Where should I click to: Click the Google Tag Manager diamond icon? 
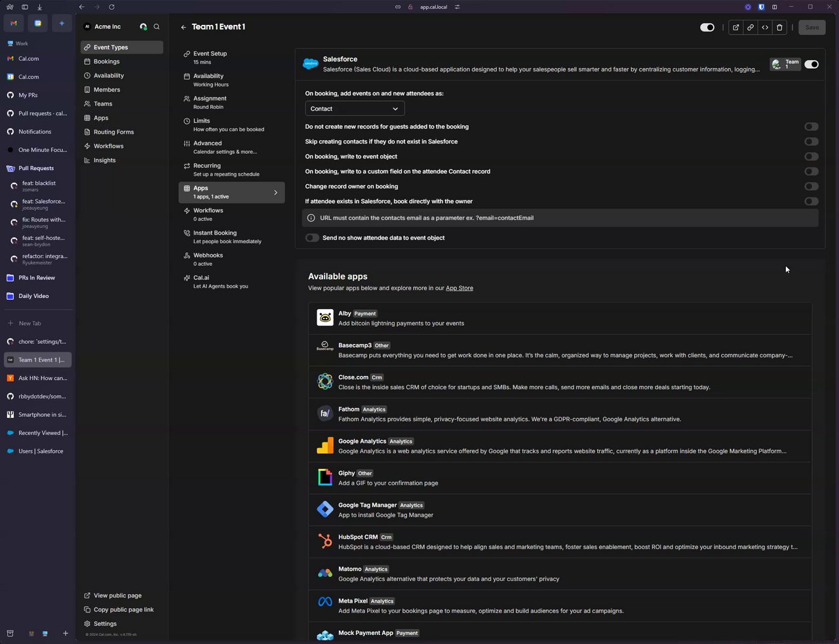[325, 509]
